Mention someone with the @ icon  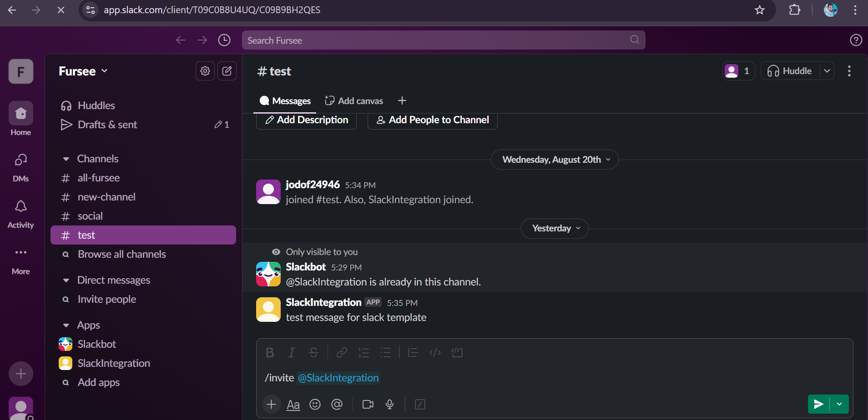(x=337, y=404)
